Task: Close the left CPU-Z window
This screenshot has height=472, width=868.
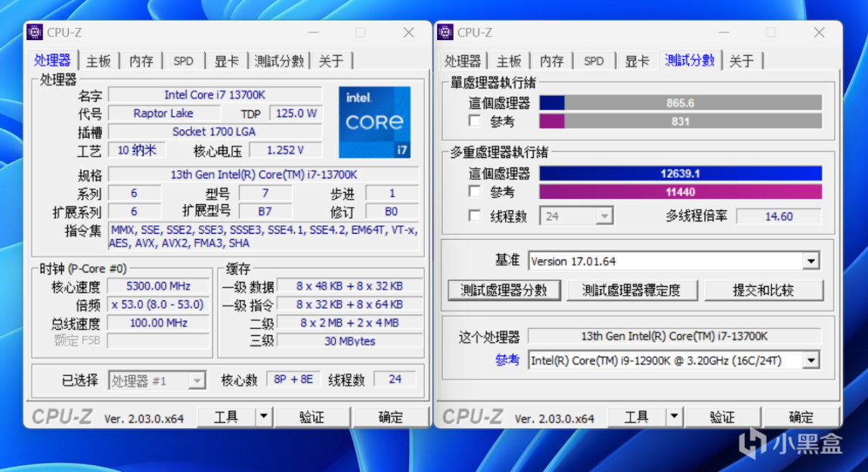Action: tap(408, 33)
